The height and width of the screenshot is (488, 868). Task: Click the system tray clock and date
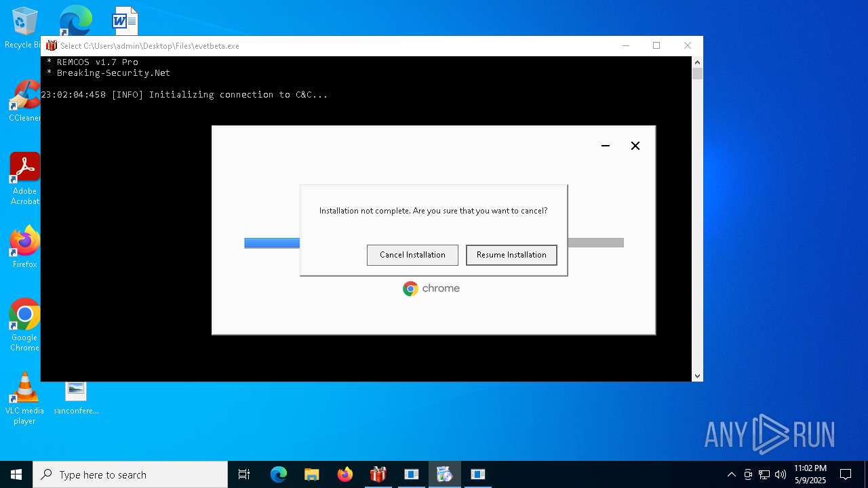point(810,474)
